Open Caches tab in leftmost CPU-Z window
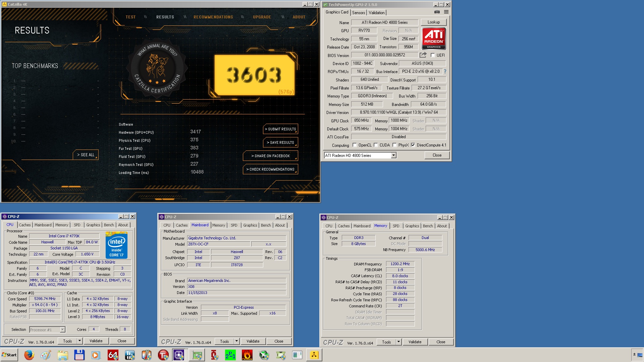Screen dimensions: 644x362 point(25,225)
